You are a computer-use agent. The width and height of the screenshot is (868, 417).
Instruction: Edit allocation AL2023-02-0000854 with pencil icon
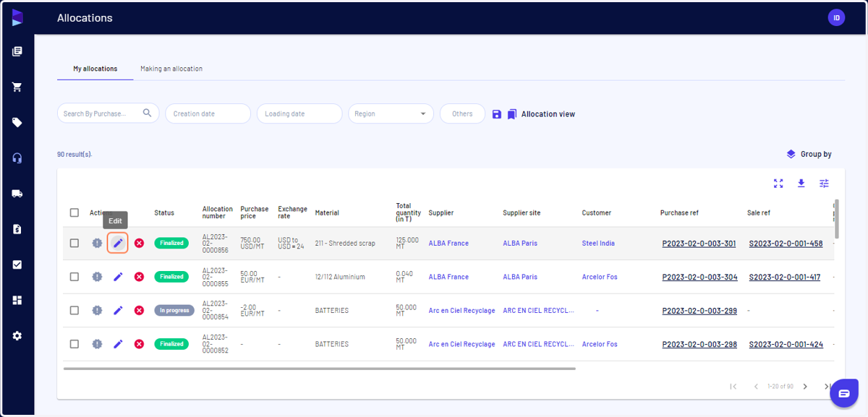pyautogui.click(x=118, y=310)
